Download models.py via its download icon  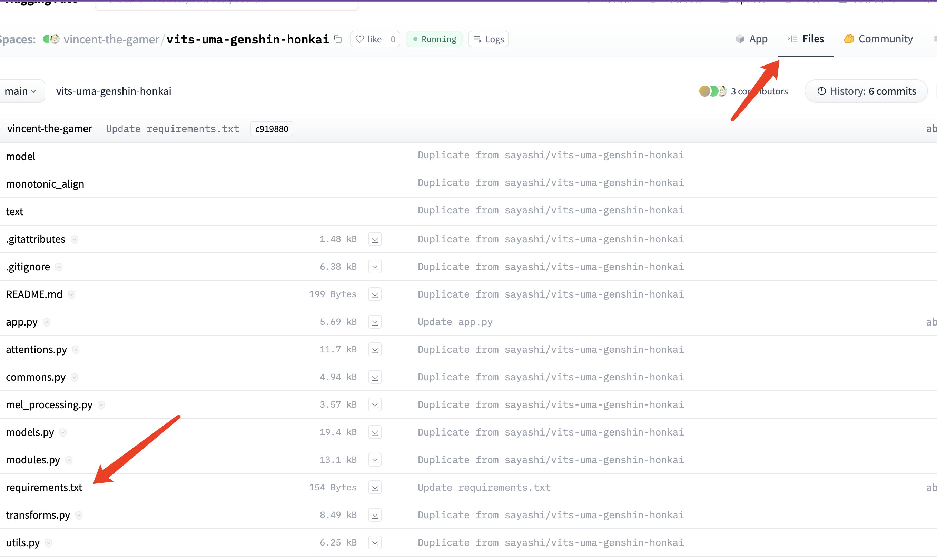[375, 432]
